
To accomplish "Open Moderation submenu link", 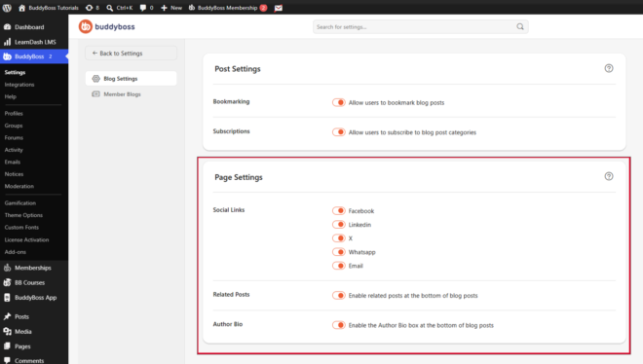I will [x=19, y=186].
